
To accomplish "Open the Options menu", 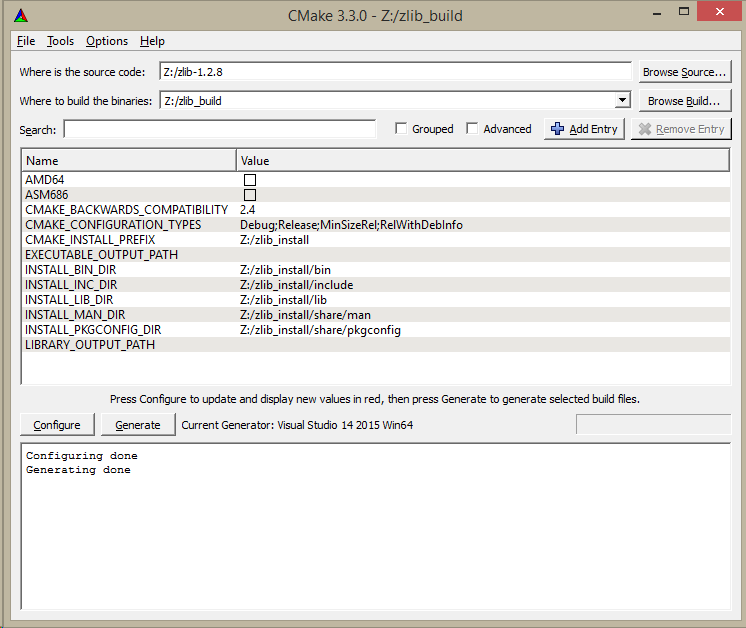I will 107,41.
